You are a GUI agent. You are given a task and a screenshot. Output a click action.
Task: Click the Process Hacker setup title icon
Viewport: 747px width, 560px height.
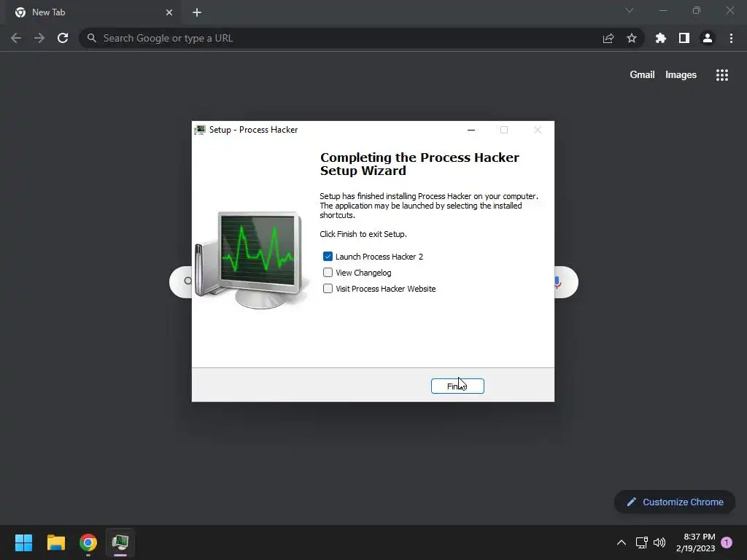[x=200, y=130]
